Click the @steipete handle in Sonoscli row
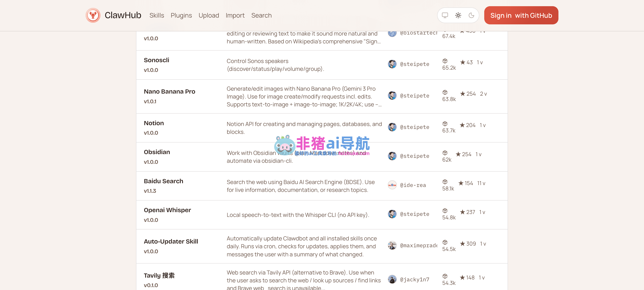 pyautogui.click(x=415, y=64)
